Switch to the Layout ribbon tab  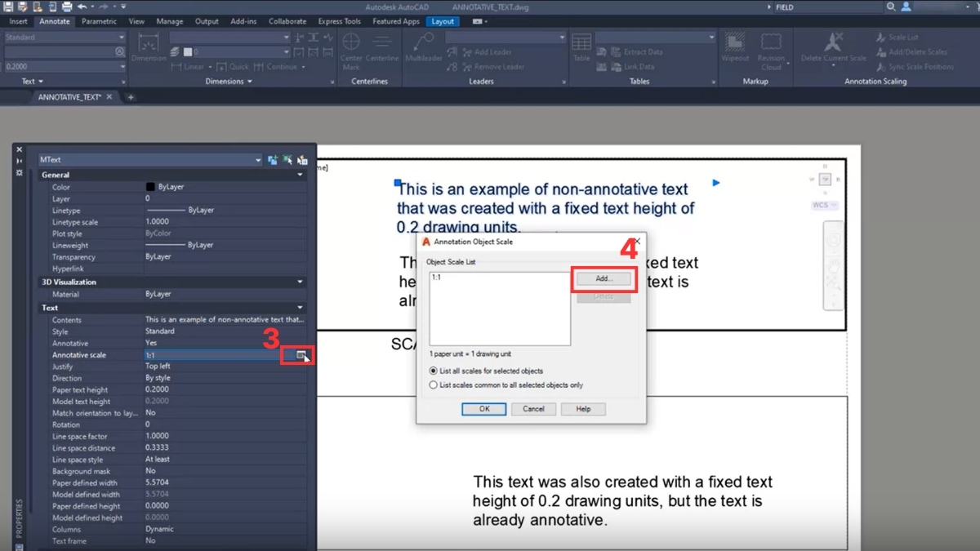443,21
